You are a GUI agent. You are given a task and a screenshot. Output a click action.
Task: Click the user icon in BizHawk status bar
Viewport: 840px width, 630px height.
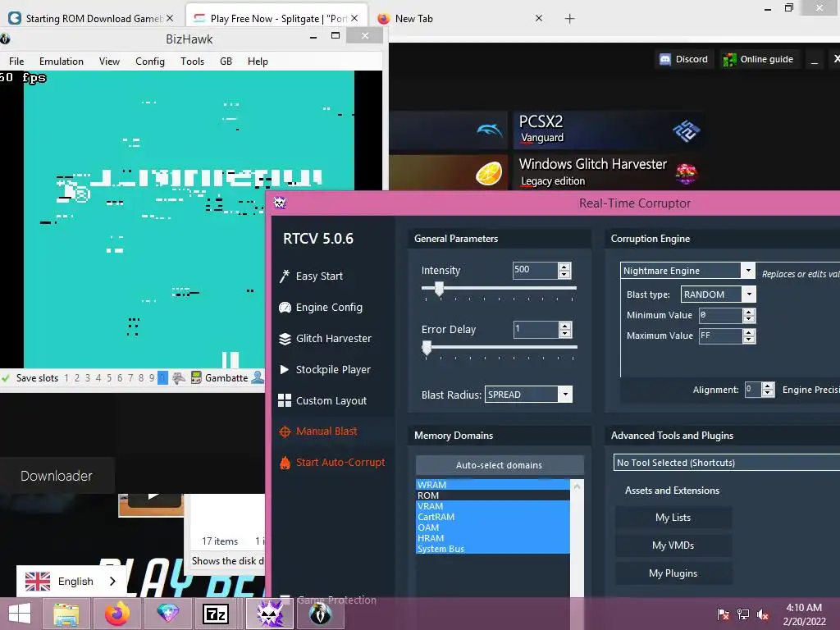pyautogui.click(x=258, y=377)
